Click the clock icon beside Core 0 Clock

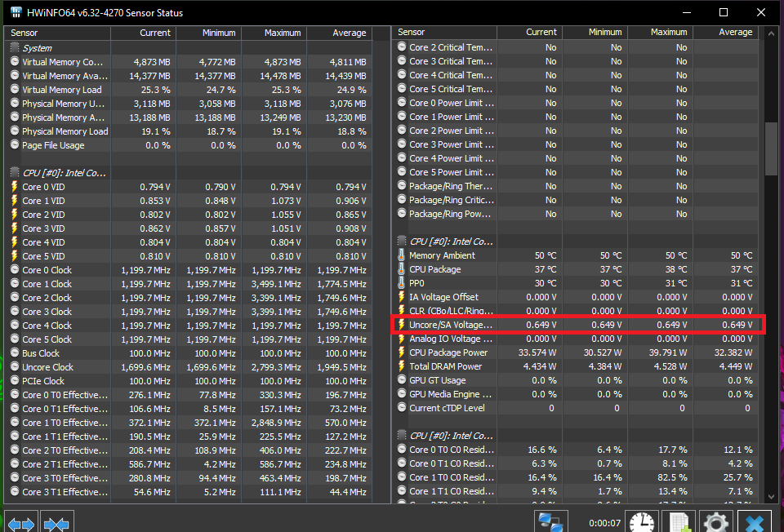15,270
